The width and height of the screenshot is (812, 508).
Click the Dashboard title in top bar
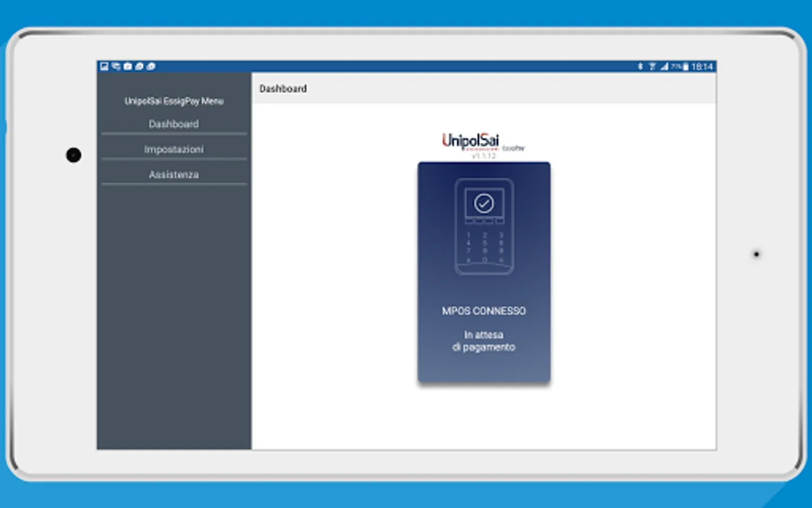[283, 89]
